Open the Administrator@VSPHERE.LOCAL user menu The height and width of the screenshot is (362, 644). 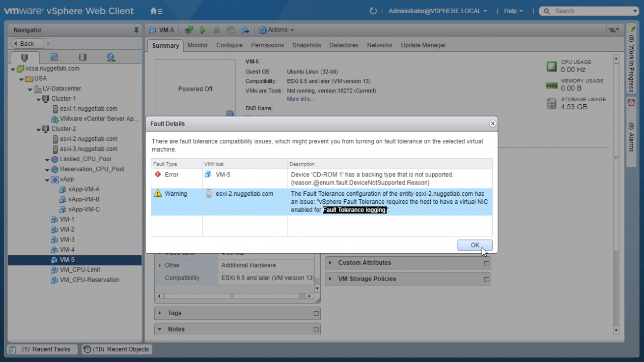point(437,11)
